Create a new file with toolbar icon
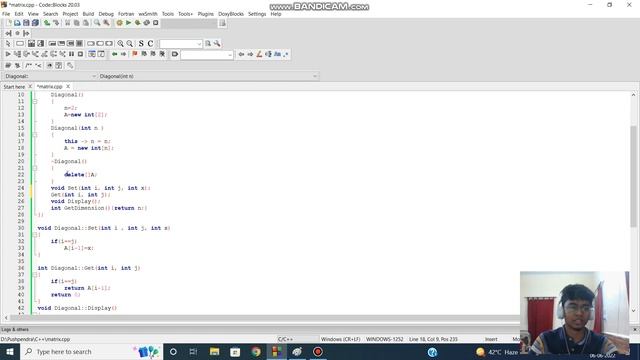Viewport: 640px width, 360px height. point(9,23)
